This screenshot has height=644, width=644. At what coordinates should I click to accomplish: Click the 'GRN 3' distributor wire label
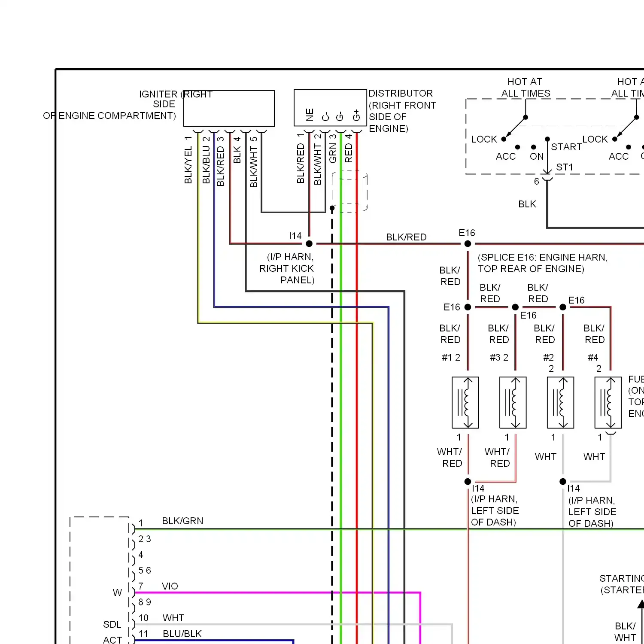pos(333,149)
